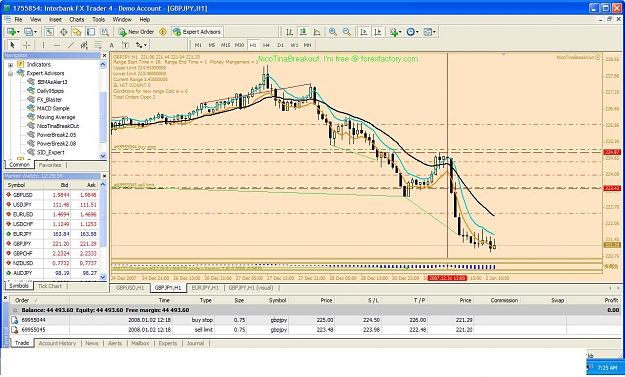625x377 pixels.
Task: Choose the equidistant channel tool
Action: (84, 45)
